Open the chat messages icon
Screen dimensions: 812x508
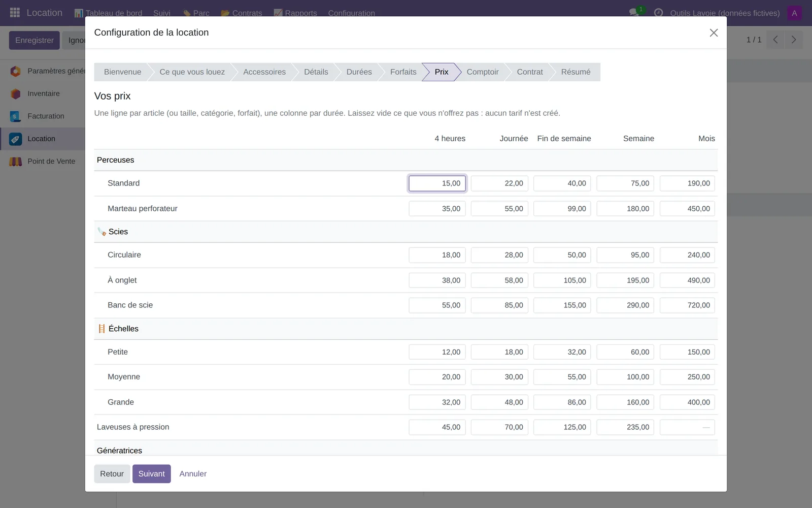(634, 13)
